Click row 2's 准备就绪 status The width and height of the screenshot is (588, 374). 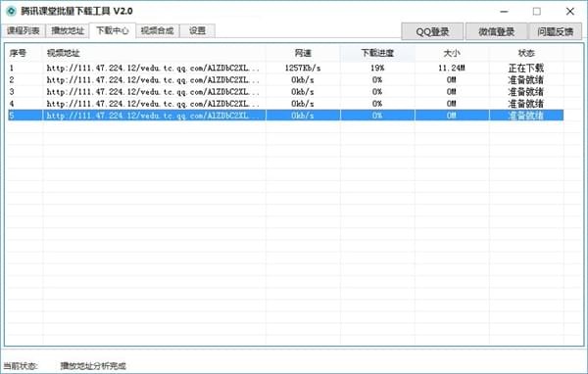pos(525,80)
